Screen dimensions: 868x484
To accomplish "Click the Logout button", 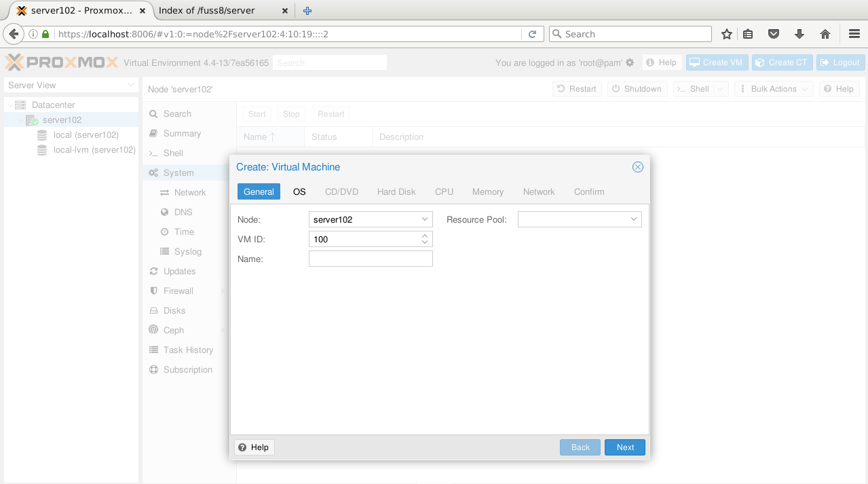I will [x=840, y=62].
